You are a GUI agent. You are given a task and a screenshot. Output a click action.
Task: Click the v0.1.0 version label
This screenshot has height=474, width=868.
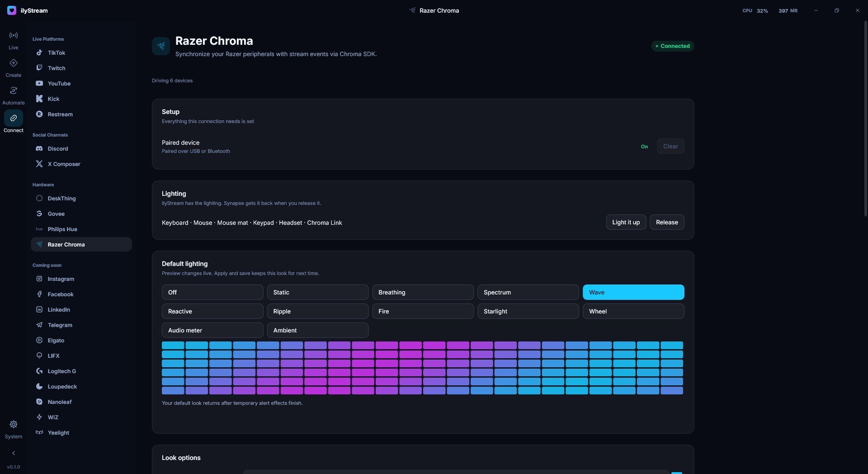pyautogui.click(x=14, y=467)
